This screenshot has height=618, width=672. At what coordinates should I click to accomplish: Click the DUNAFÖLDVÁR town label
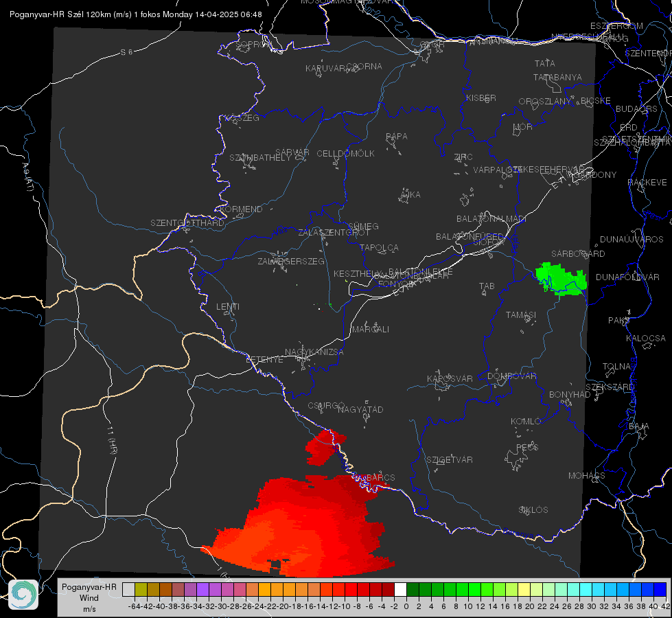(x=627, y=277)
